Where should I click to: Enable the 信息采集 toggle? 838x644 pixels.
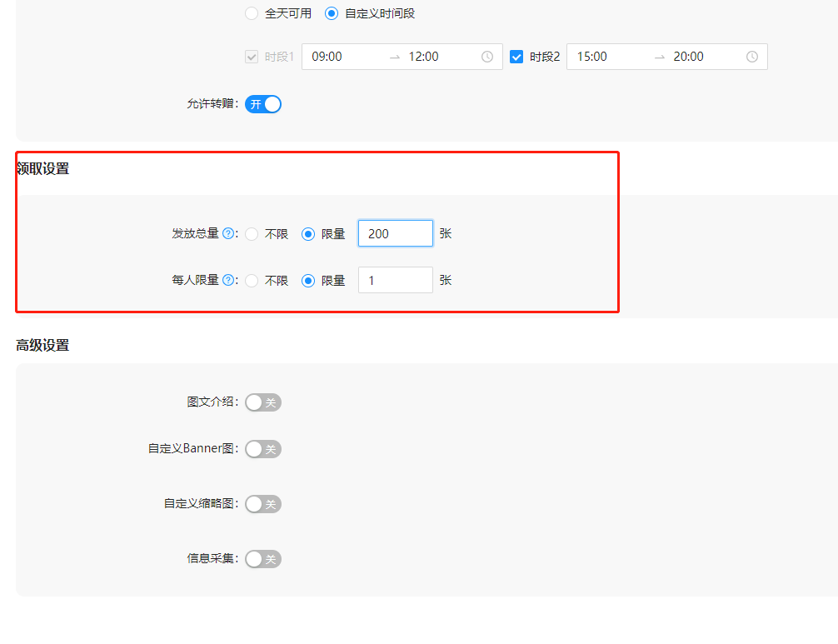click(x=263, y=558)
